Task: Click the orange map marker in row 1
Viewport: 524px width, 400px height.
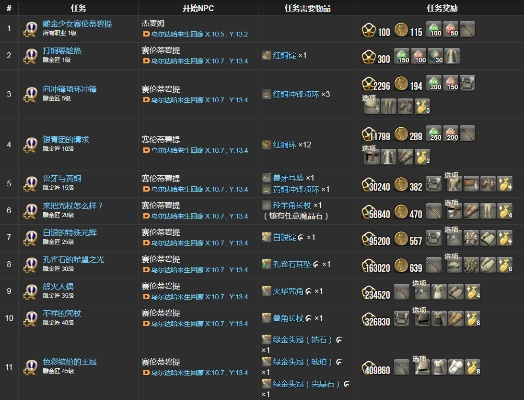Action: point(146,34)
